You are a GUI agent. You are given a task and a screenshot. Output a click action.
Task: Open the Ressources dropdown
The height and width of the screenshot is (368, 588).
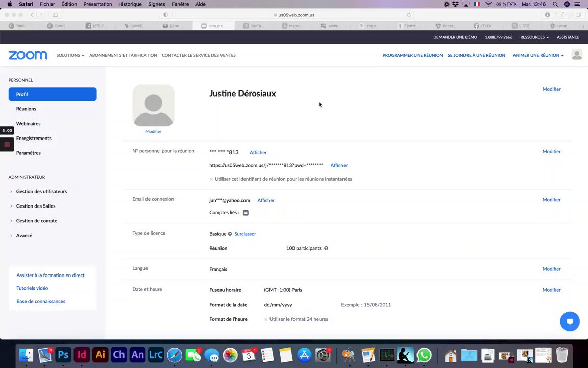click(534, 37)
